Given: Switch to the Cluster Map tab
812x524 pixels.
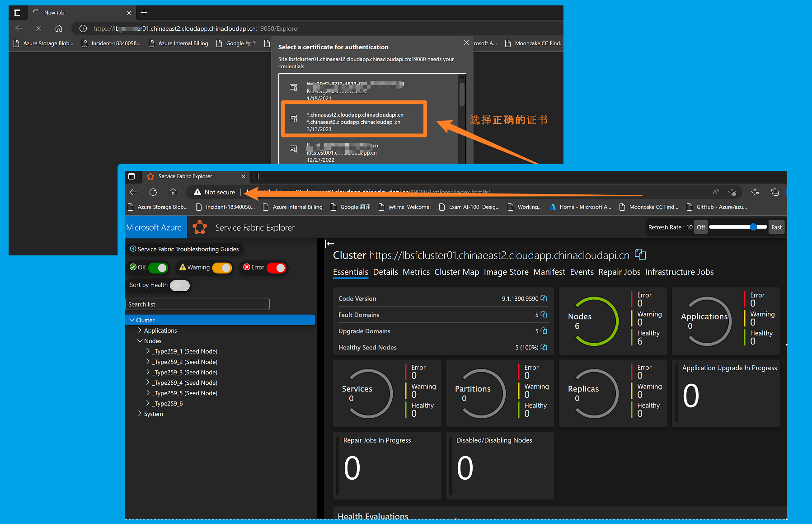Looking at the screenshot, I should tap(456, 272).
